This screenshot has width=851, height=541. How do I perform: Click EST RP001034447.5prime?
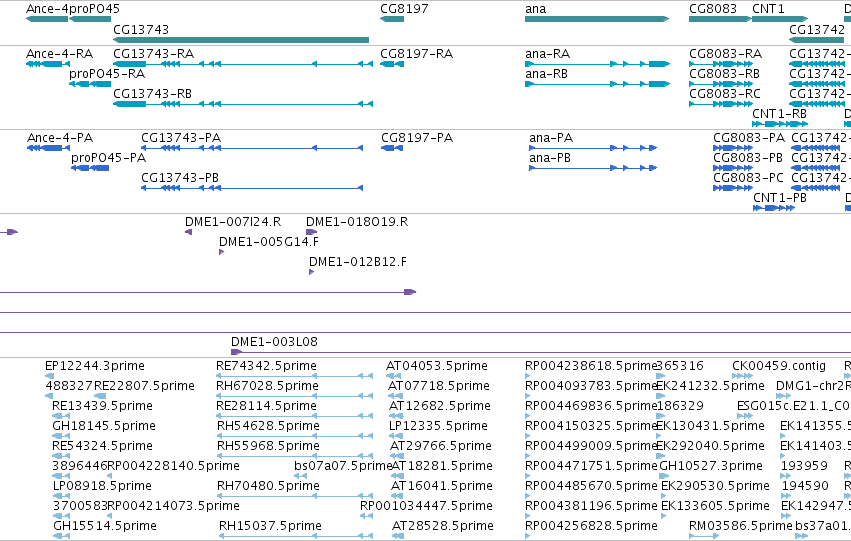pyautogui.click(x=367, y=517)
